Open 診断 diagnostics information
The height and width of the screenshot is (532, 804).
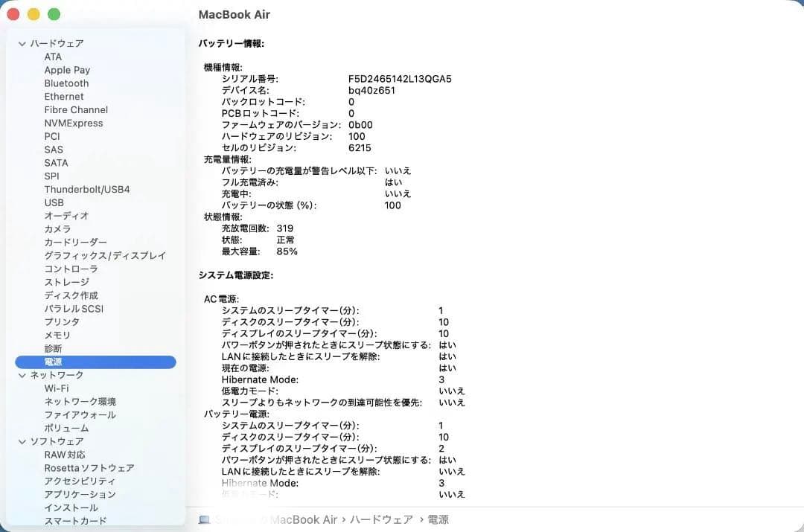tap(53, 348)
